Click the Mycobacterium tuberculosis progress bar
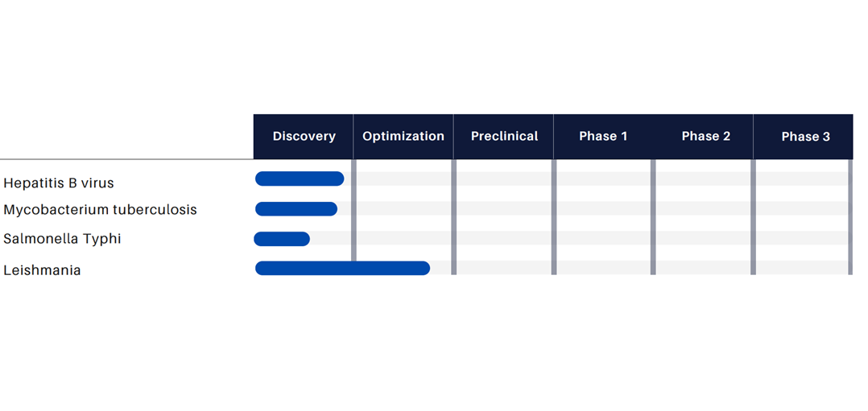This screenshot has height=411, width=868. coord(296,209)
